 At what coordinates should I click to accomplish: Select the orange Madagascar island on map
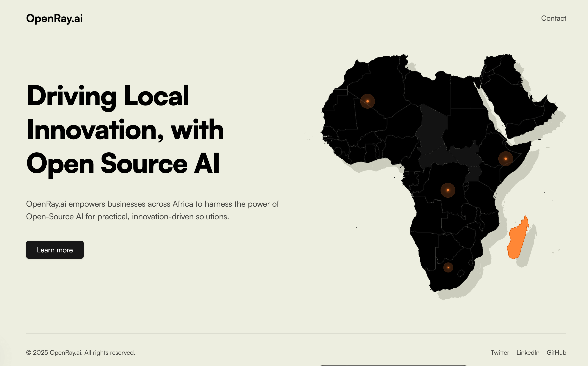(x=517, y=239)
